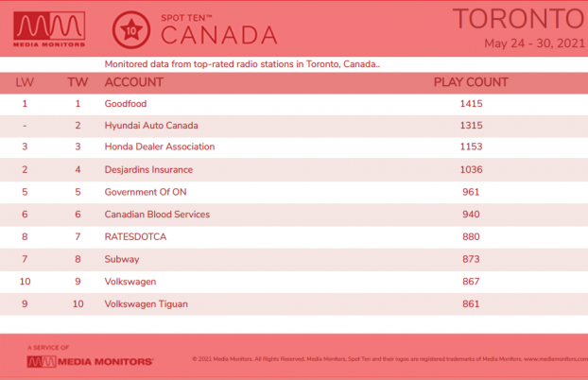The width and height of the screenshot is (588, 380).
Task: Click the Desjardins Insurance entry
Action: tap(148, 169)
